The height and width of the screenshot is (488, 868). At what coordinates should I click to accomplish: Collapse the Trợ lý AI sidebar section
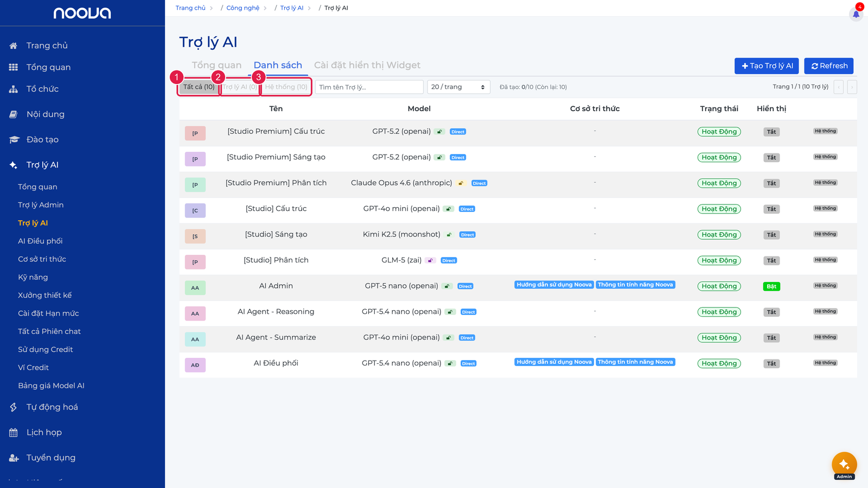pyautogui.click(x=42, y=165)
